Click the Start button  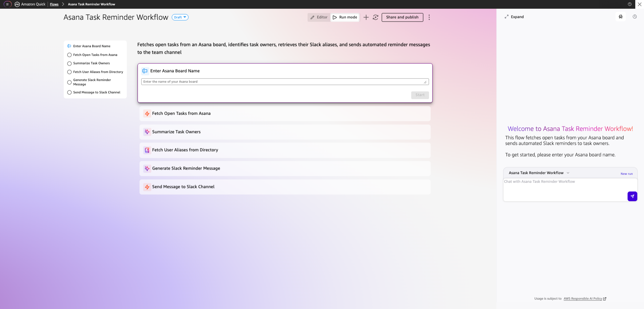click(x=420, y=95)
